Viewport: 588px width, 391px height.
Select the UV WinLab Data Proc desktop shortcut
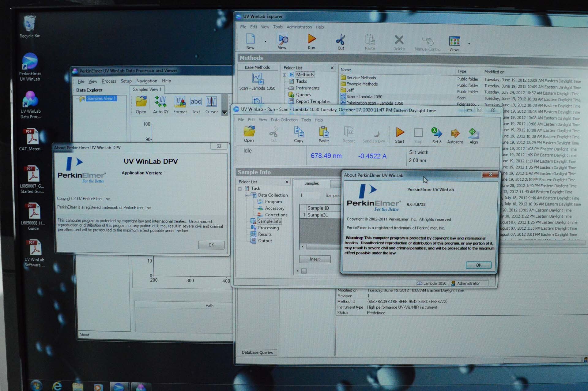pos(30,99)
